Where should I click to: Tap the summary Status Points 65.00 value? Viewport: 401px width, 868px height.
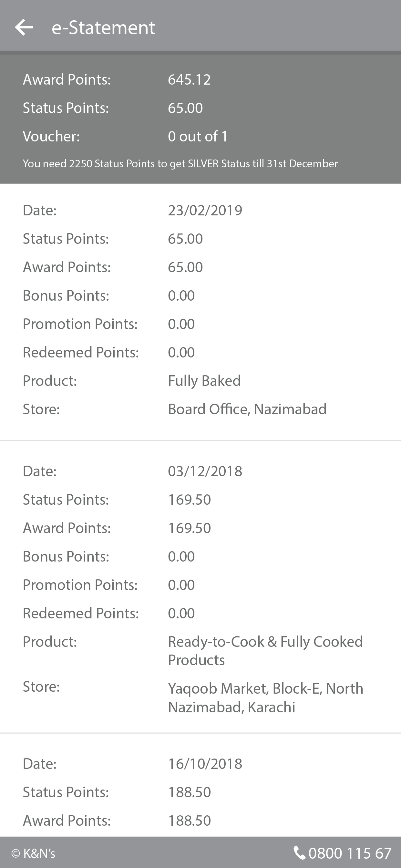[x=185, y=108]
